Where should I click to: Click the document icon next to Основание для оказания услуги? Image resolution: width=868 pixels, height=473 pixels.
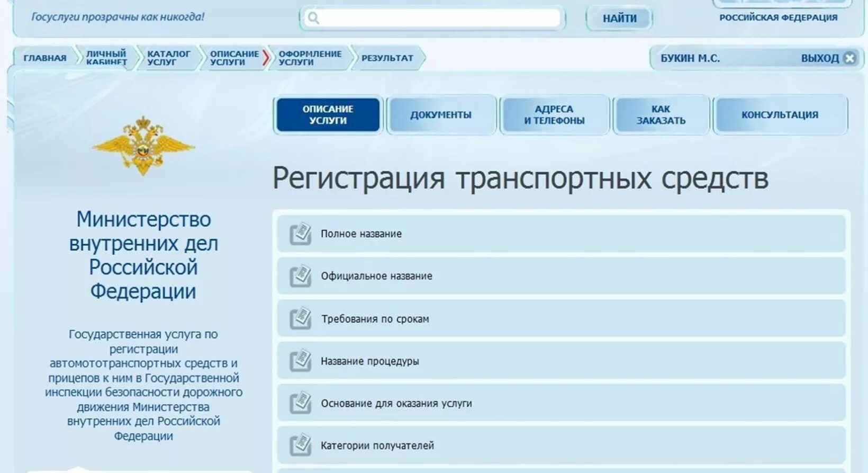301,403
